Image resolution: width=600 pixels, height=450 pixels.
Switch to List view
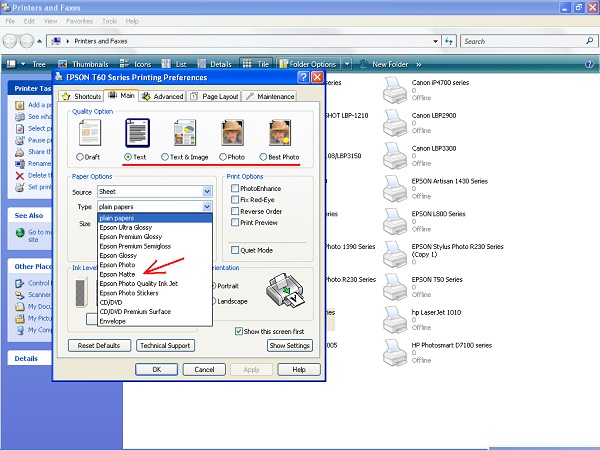174,64
